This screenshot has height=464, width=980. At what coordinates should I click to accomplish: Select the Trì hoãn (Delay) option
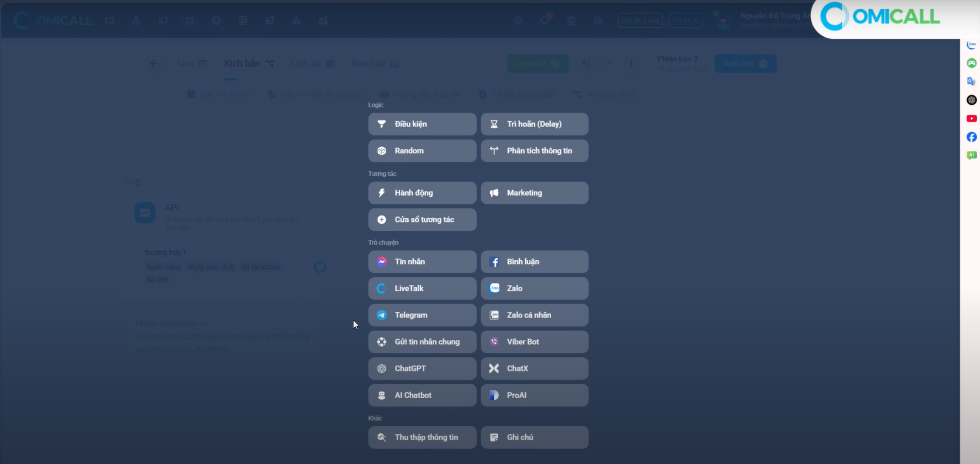pyautogui.click(x=534, y=124)
